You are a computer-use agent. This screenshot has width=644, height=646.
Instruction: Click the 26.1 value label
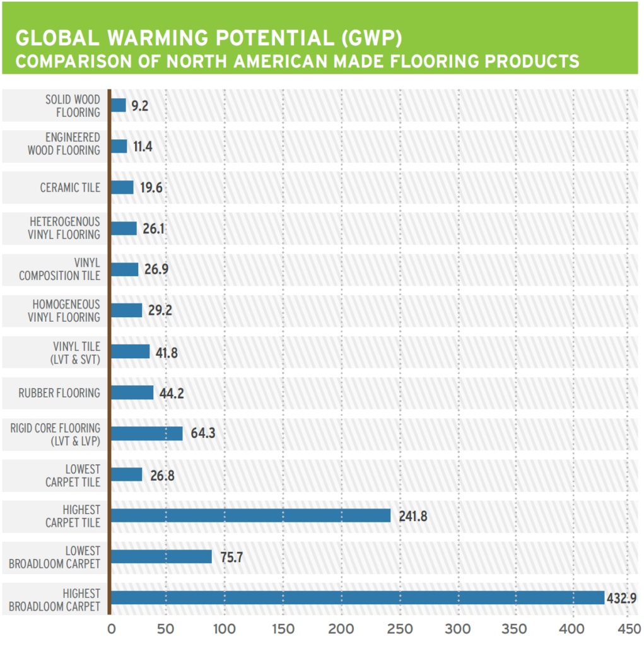coord(154,228)
